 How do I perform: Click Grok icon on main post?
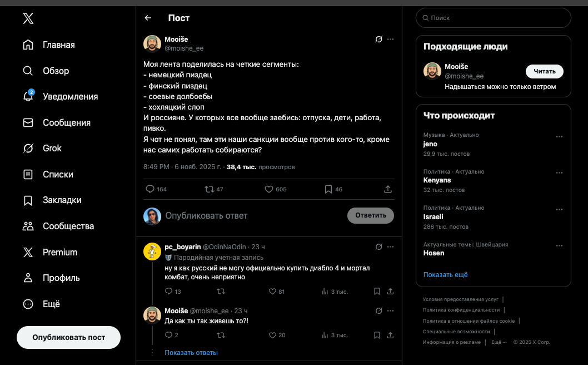click(x=378, y=40)
